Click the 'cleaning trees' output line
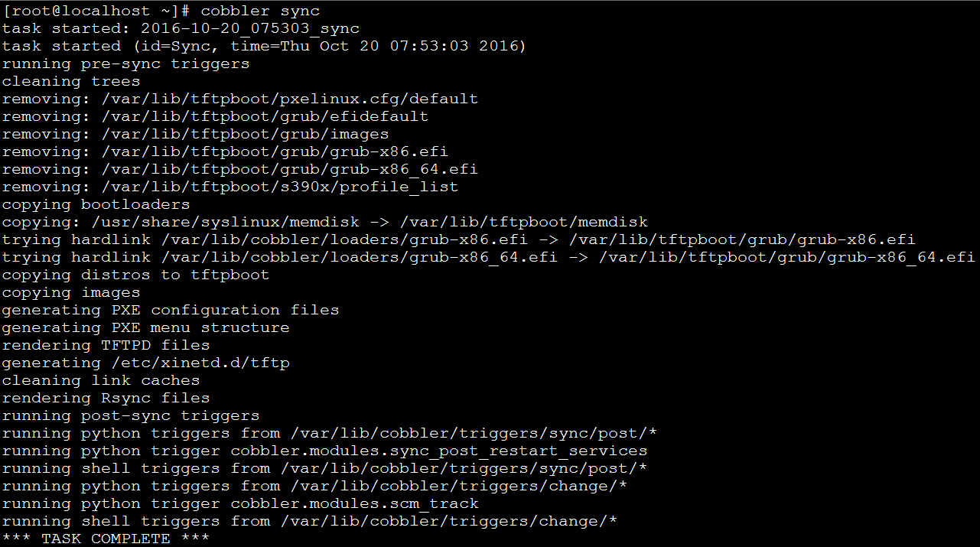This screenshot has width=980, height=547. [71, 81]
